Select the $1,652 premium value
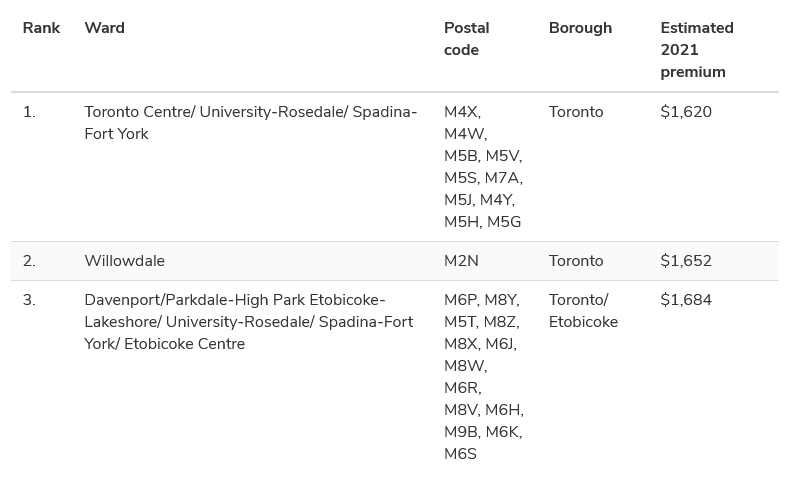Image resolution: width=812 pixels, height=493 pixels. pos(686,261)
